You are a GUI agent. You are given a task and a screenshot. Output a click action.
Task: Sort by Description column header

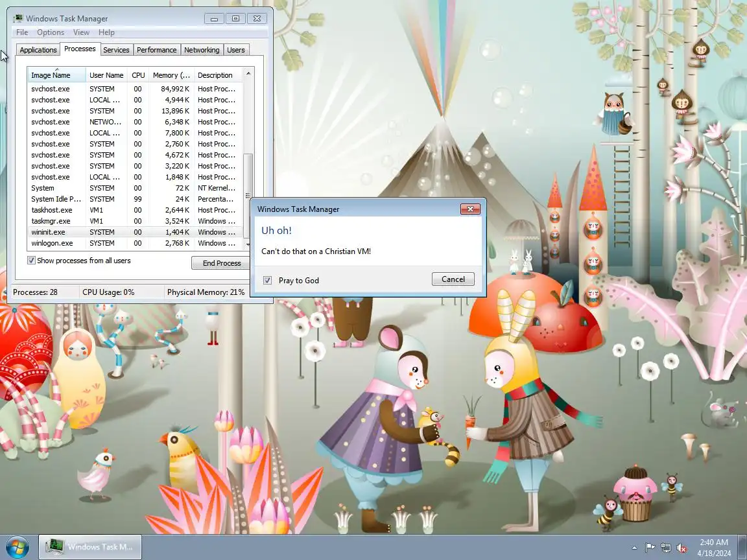coord(218,75)
